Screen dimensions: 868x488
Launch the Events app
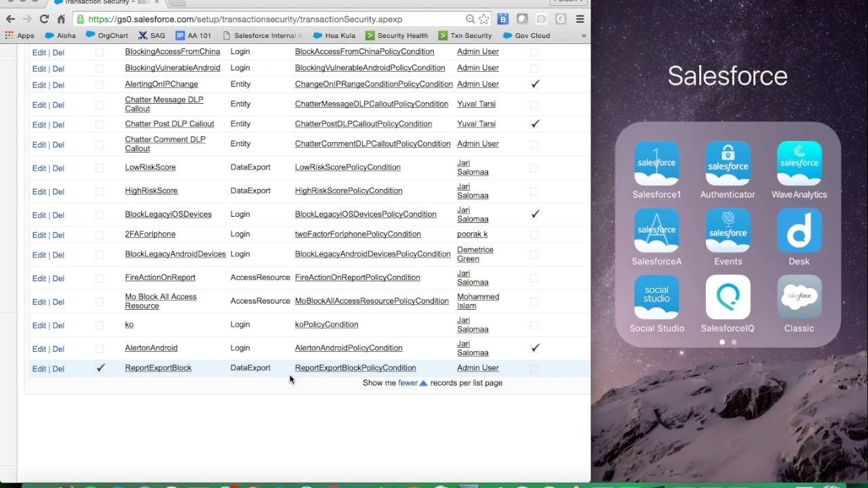pos(728,230)
